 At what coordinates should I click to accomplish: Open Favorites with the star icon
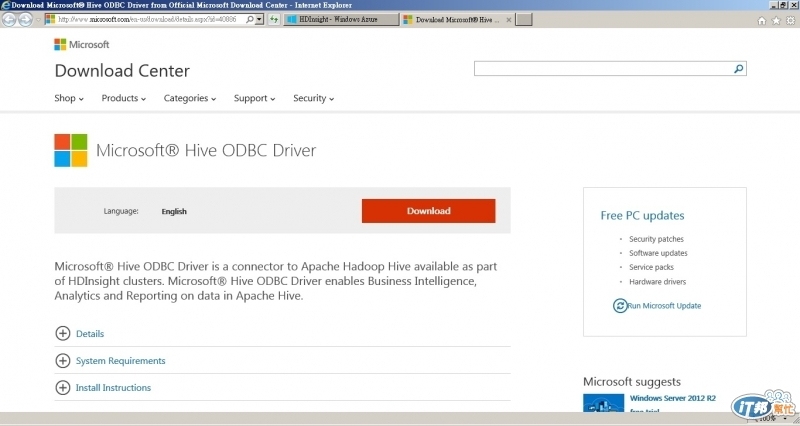coord(776,20)
